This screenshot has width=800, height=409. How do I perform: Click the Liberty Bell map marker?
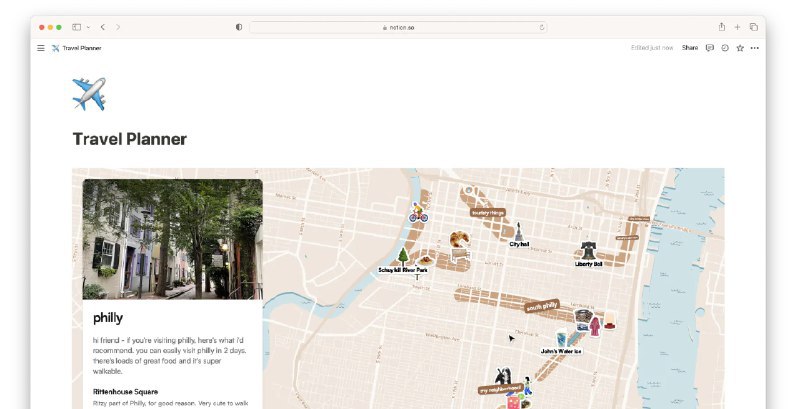click(x=589, y=251)
